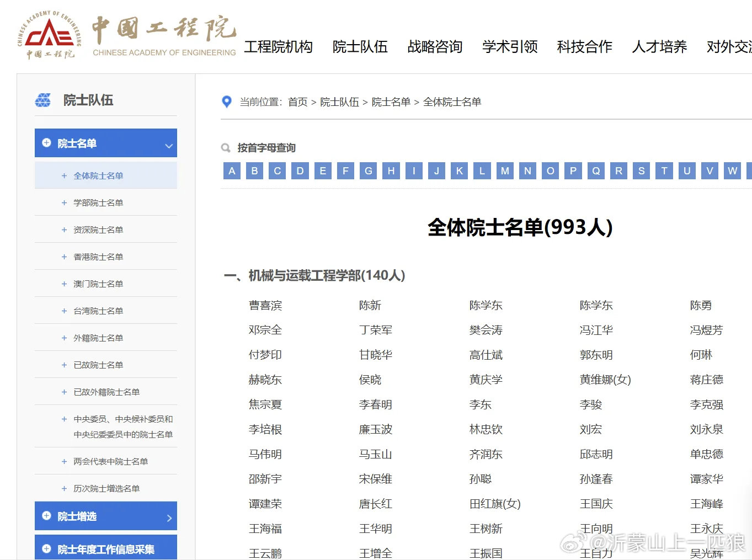This screenshot has width=752, height=560.
Task: Open academician 田红旗(女) profile link
Action: point(495,504)
